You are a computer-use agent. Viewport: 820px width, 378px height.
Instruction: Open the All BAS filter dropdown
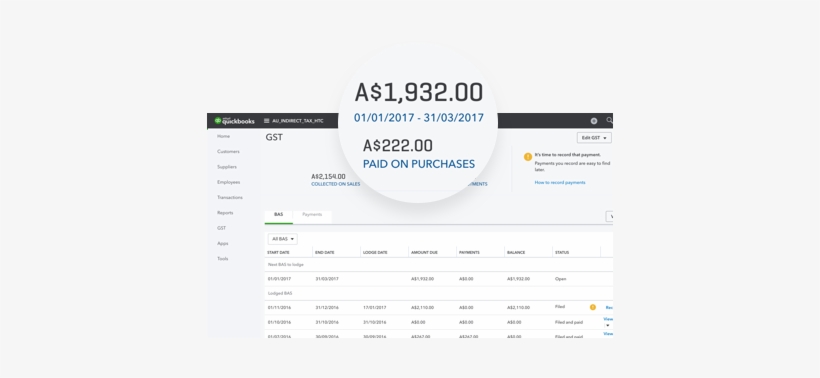(x=282, y=239)
